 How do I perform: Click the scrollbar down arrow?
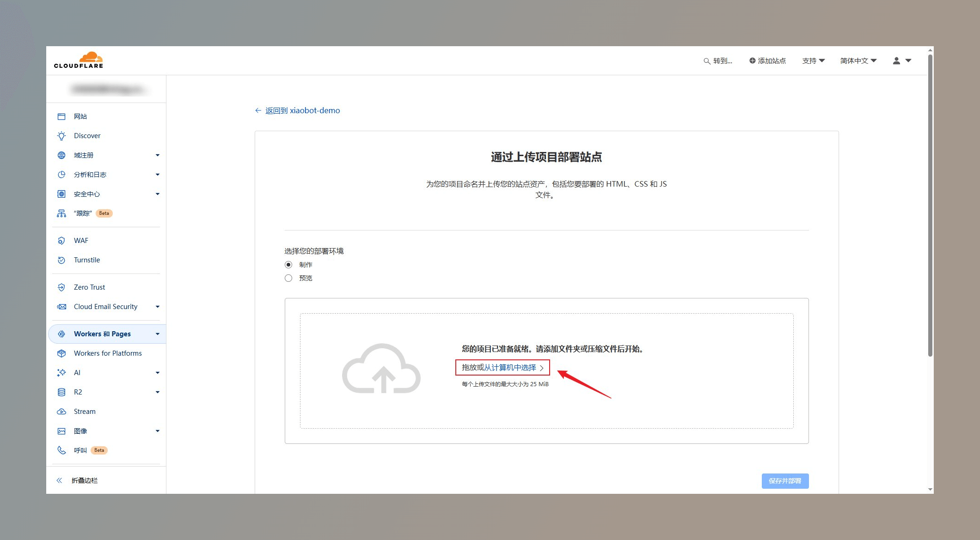pos(930,490)
